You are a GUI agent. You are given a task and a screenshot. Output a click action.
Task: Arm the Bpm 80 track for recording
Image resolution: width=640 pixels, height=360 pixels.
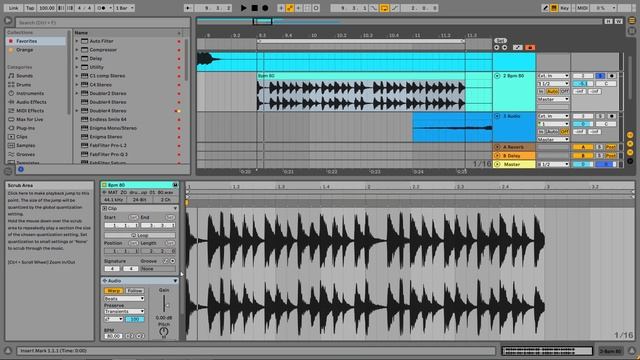click(x=611, y=76)
